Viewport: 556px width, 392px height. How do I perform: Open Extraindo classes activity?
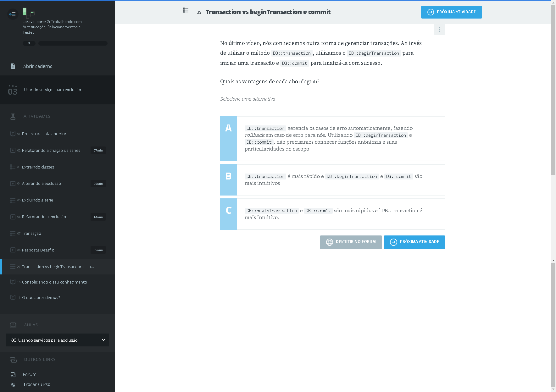pos(38,167)
